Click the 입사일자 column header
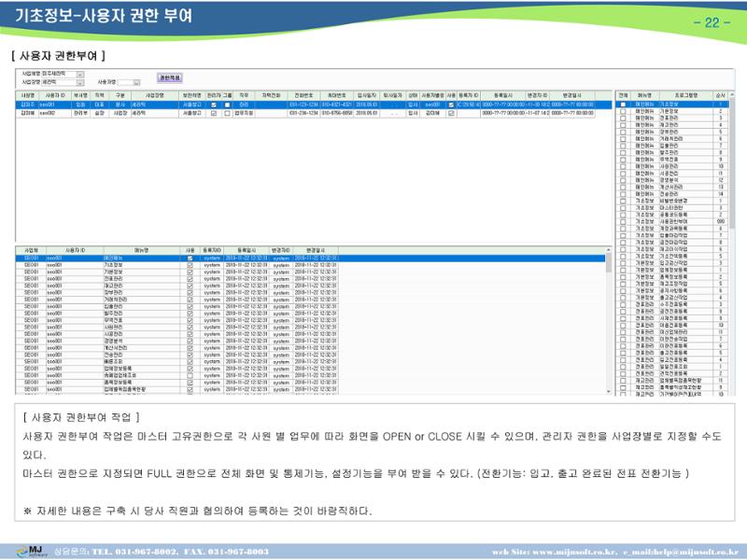 point(366,96)
